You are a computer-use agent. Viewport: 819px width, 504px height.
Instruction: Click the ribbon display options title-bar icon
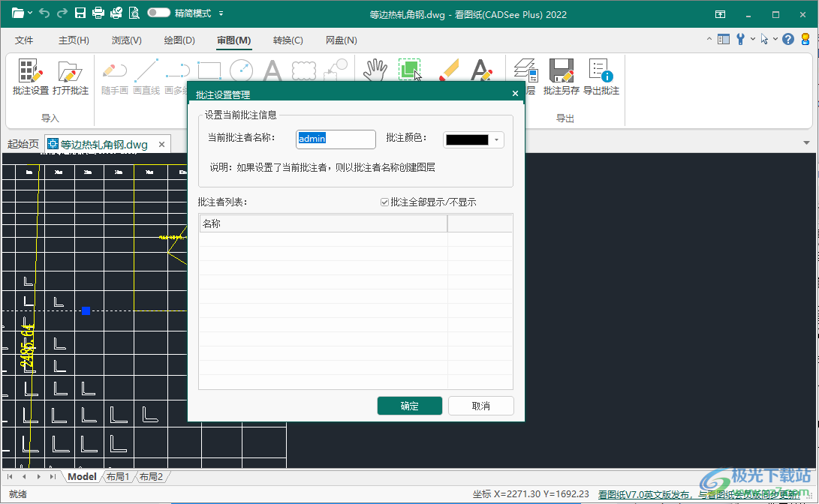720,14
